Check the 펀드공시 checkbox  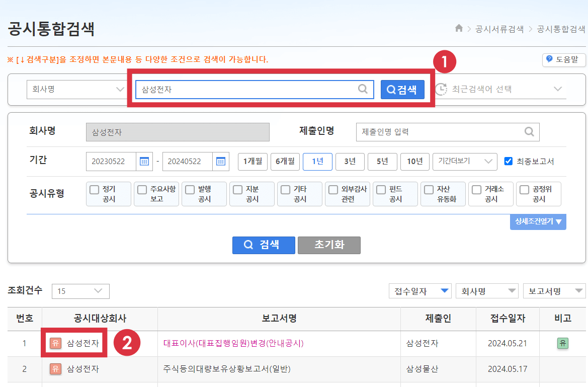pyautogui.click(x=381, y=189)
